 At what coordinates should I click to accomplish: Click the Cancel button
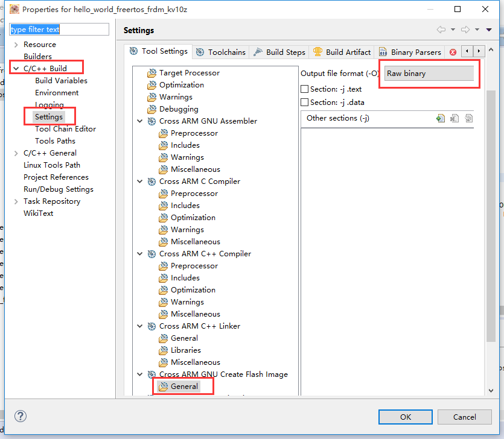click(464, 417)
